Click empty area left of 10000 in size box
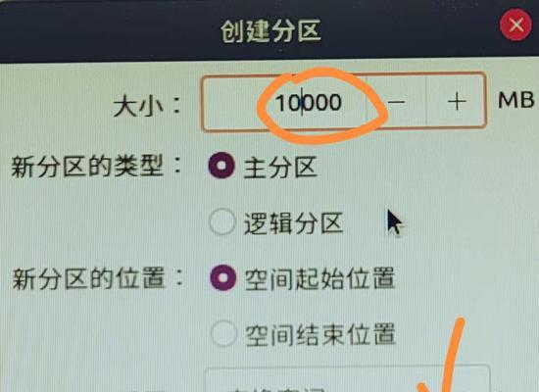The height and width of the screenshot is (392, 539). coord(234,103)
